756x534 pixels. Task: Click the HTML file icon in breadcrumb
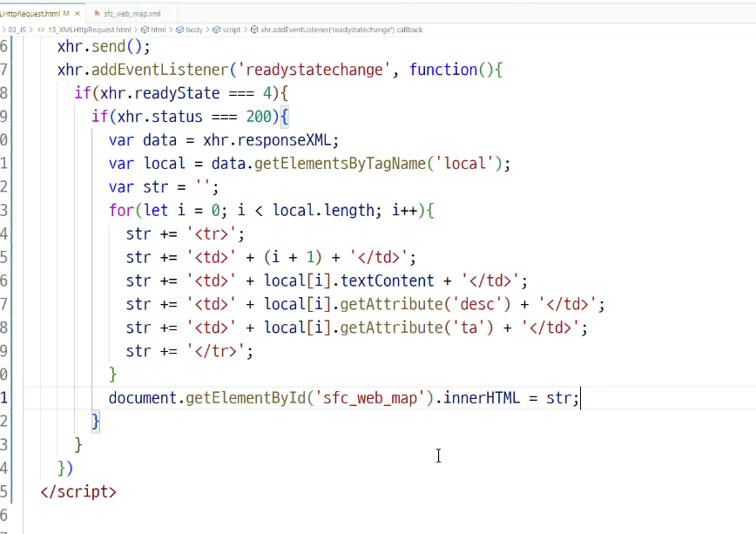pyautogui.click(x=41, y=30)
